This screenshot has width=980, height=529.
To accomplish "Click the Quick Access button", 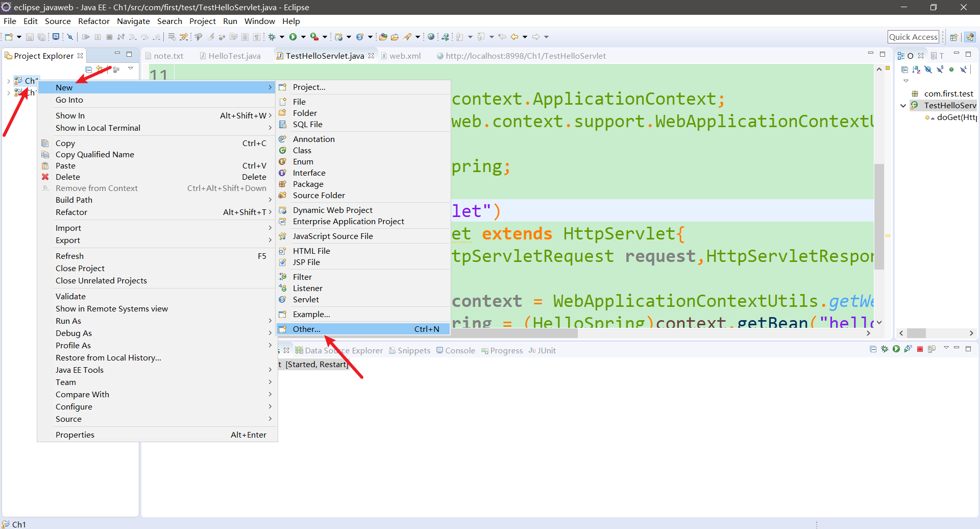I will point(913,36).
